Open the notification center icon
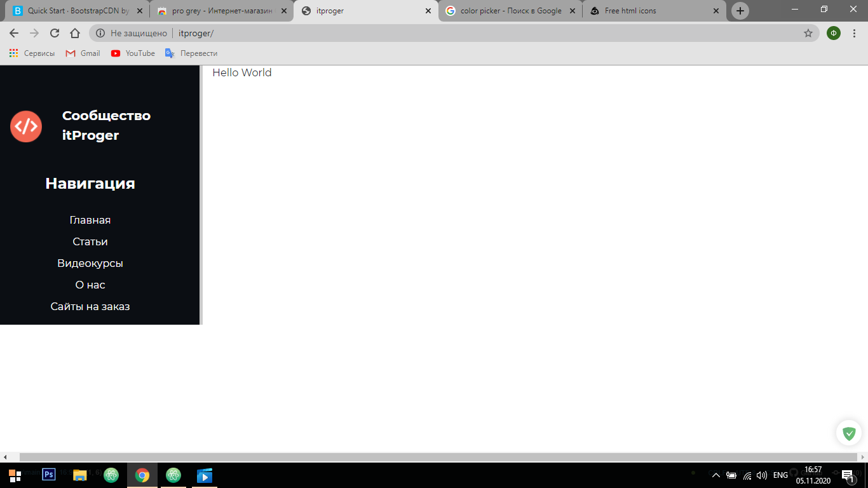This screenshot has height=488, width=868. point(848,475)
